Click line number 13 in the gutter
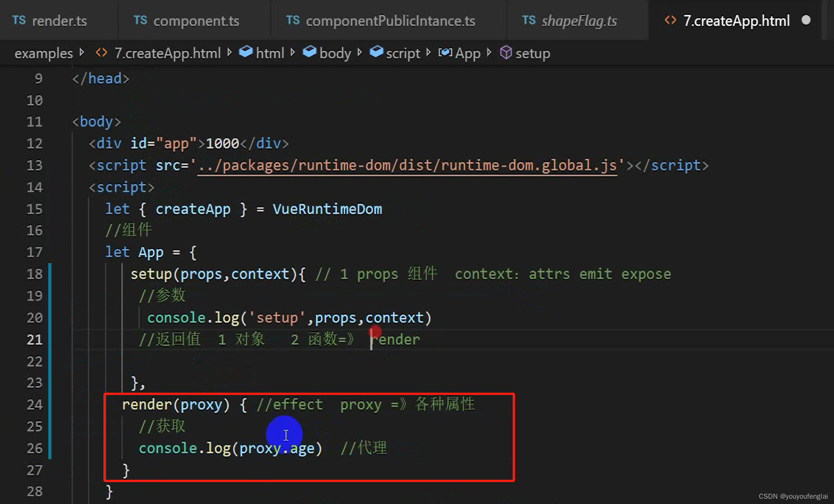Image resolution: width=834 pixels, height=504 pixels. pyautogui.click(x=34, y=165)
